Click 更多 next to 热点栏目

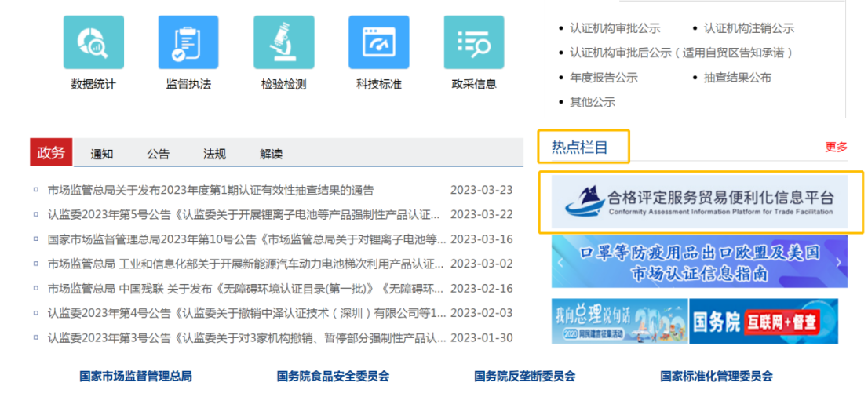[836, 147]
